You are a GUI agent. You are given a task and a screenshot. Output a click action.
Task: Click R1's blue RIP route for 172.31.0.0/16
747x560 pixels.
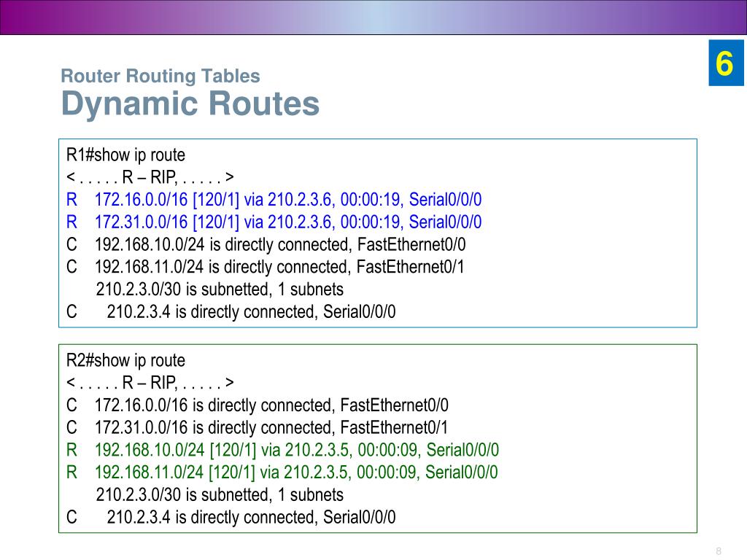(274, 222)
